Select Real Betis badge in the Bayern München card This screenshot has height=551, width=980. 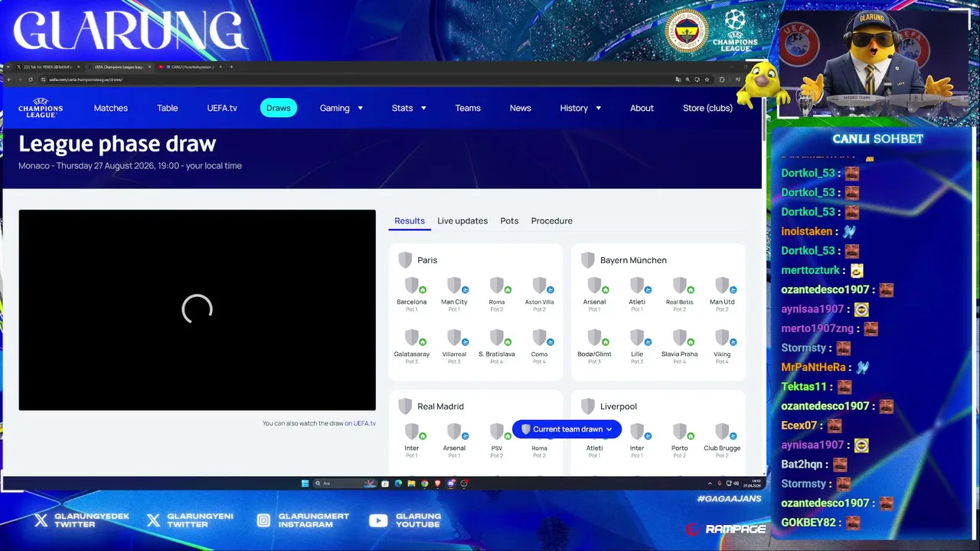pyautogui.click(x=680, y=285)
